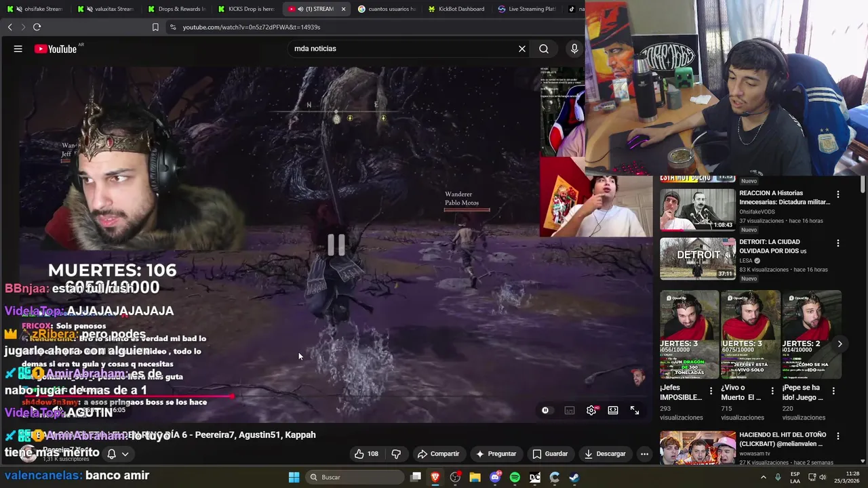
Task: Click the Preguntar button
Action: coord(496,453)
